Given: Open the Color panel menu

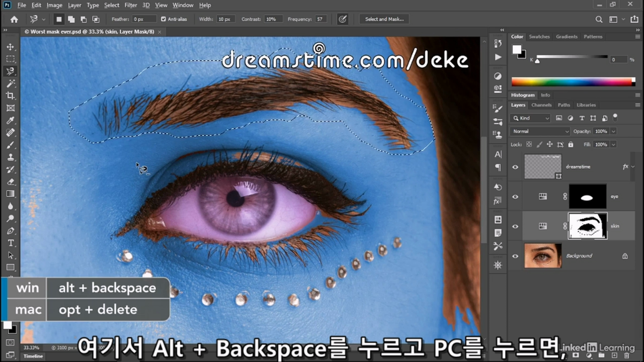Looking at the screenshot, I should point(637,37).
